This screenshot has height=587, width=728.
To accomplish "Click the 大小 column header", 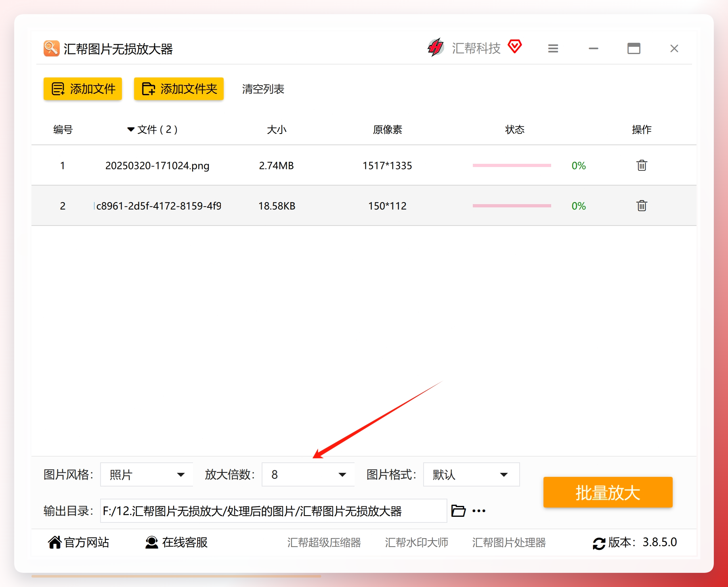I will [x=277, y=130].
